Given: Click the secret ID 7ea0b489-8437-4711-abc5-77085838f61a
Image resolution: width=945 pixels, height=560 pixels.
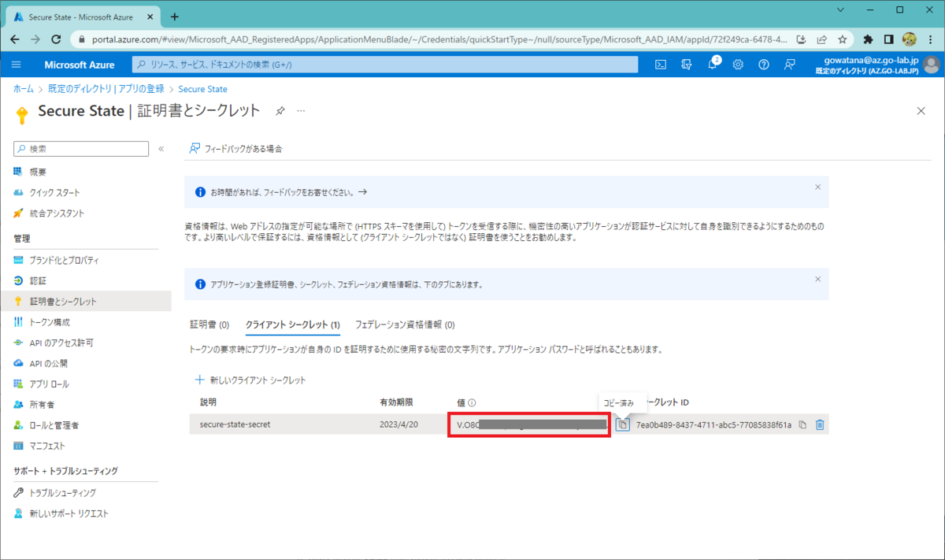Looking at the screenshot, I should coord(713,425).
